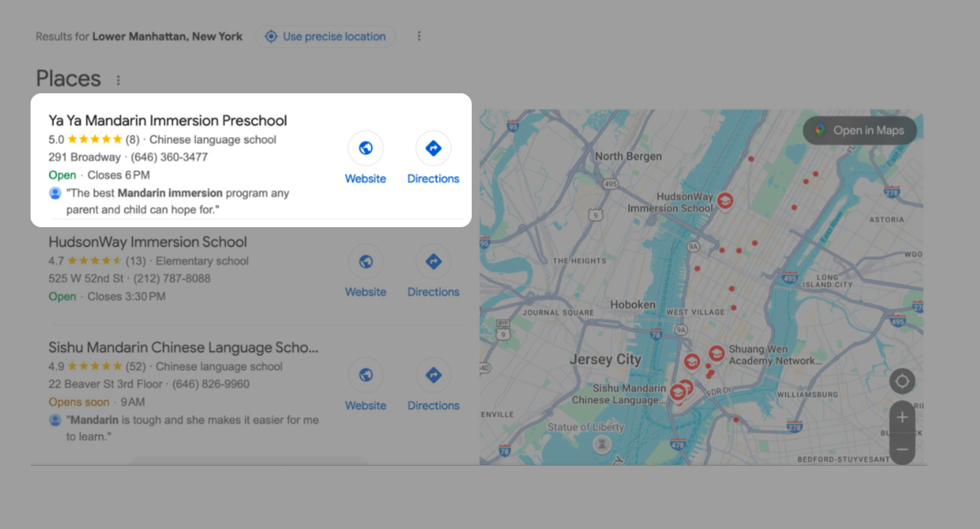
Task: Click the Jersey City map label
Action: [606, 359]
